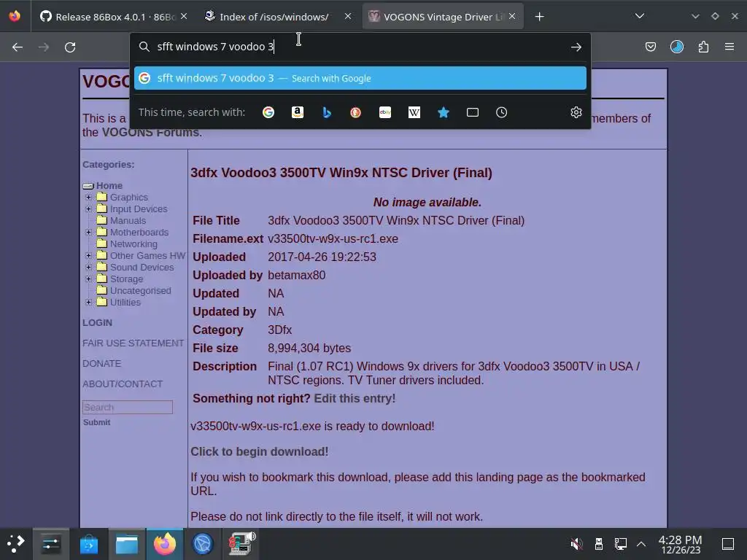Image resolution: width=747 pixels, height=560 pixels.
Task: Search with Google engine icon
Action: tap(268, 112)
